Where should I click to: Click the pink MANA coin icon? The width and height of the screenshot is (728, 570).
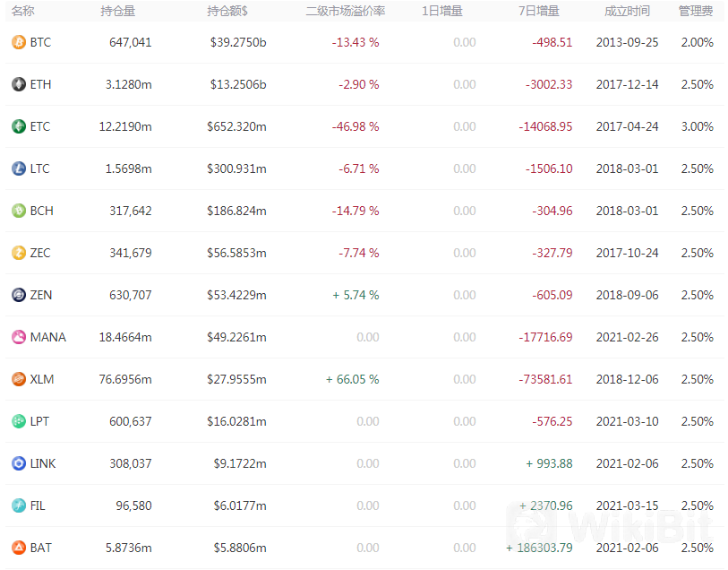coord(19,337)
